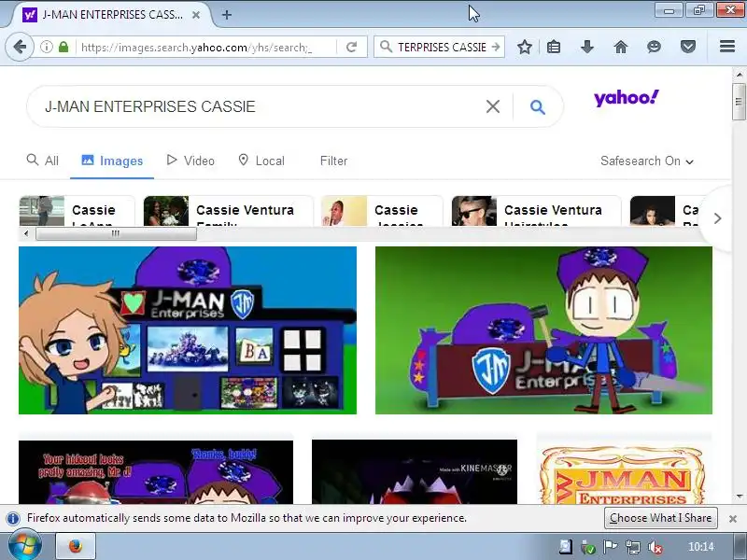
Task: Open the Action Center flag tray icon
Action: (x=611, y=547)
